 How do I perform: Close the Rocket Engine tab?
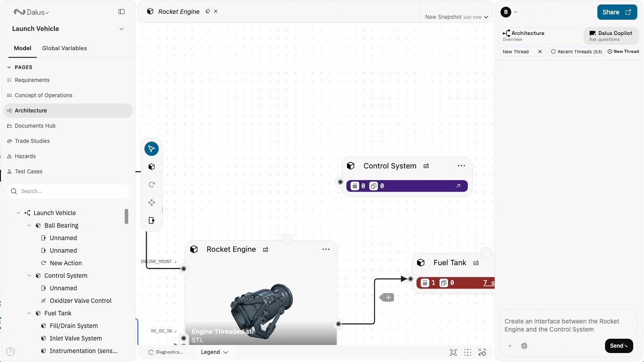[216, 11]
